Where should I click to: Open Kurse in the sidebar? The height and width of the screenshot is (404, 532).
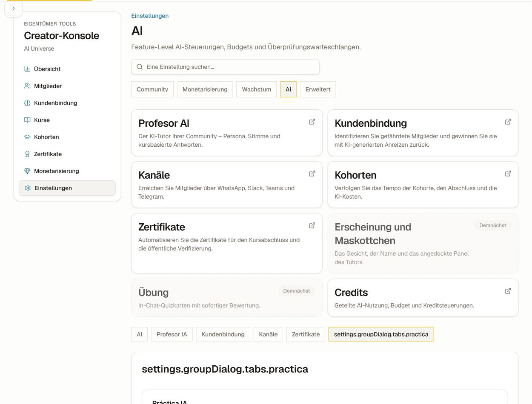pos(67,120)
